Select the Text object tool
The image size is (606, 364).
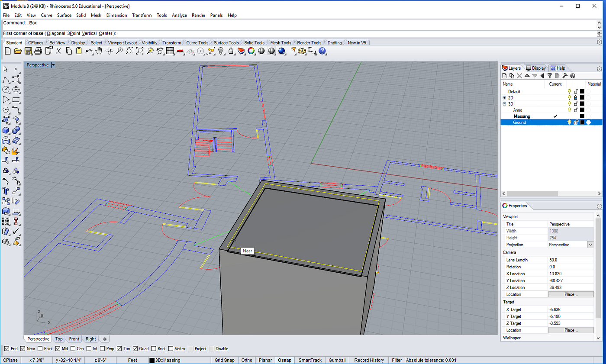click(x=6, y=190)
